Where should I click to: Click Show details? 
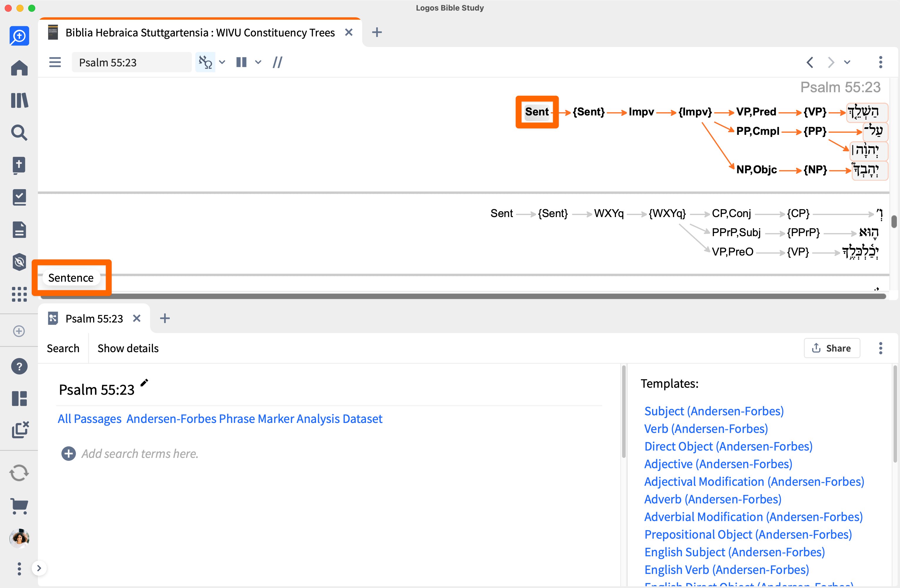[128, 348]
